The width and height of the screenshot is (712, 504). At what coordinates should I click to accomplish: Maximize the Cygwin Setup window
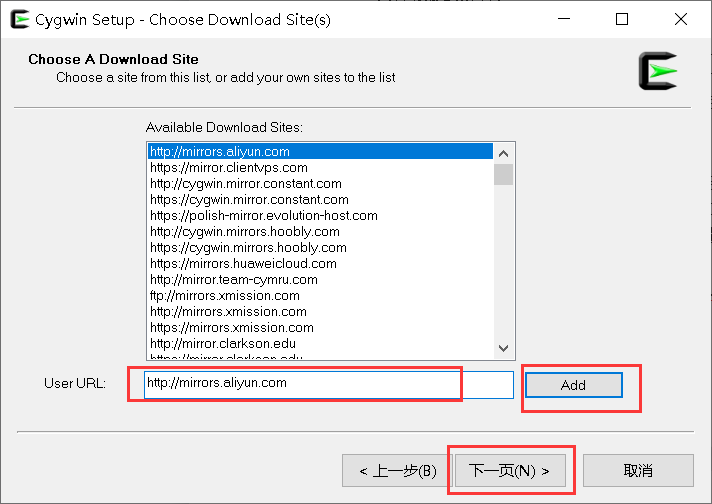622,19
